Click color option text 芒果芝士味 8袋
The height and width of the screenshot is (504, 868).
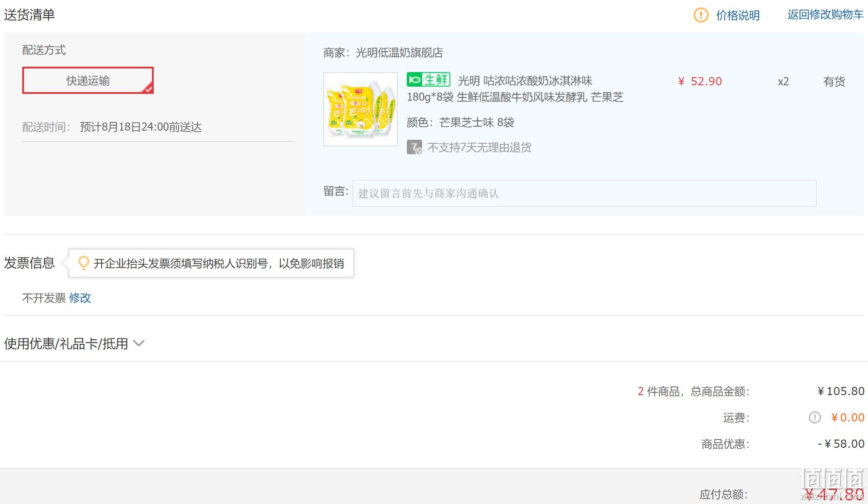(x=477, y=122)
